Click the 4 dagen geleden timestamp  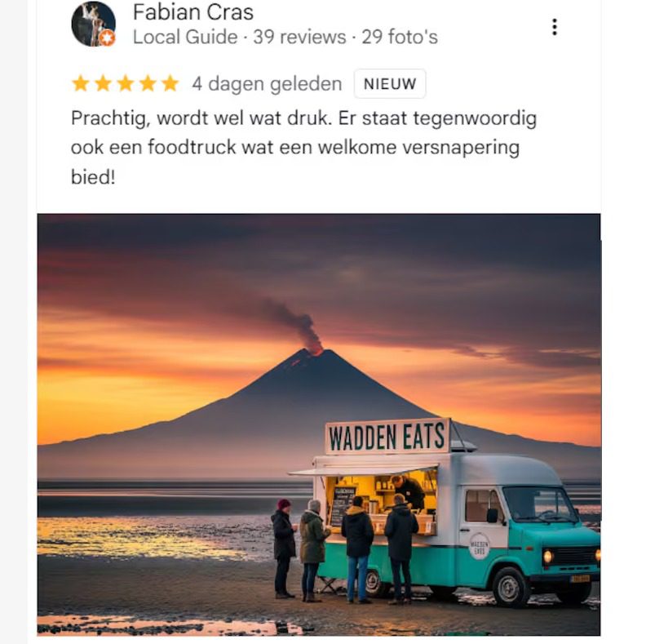pyautogui.click(x=267, y=84)
